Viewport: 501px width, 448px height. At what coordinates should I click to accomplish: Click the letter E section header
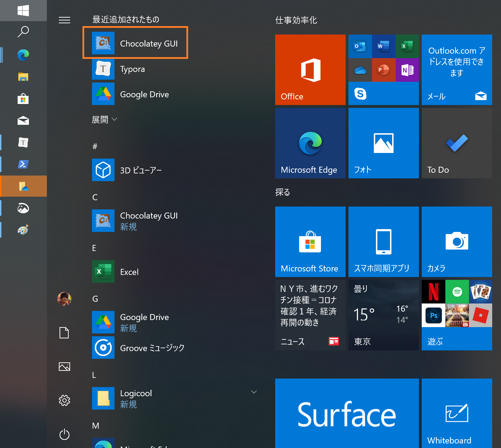coord(94,248)
